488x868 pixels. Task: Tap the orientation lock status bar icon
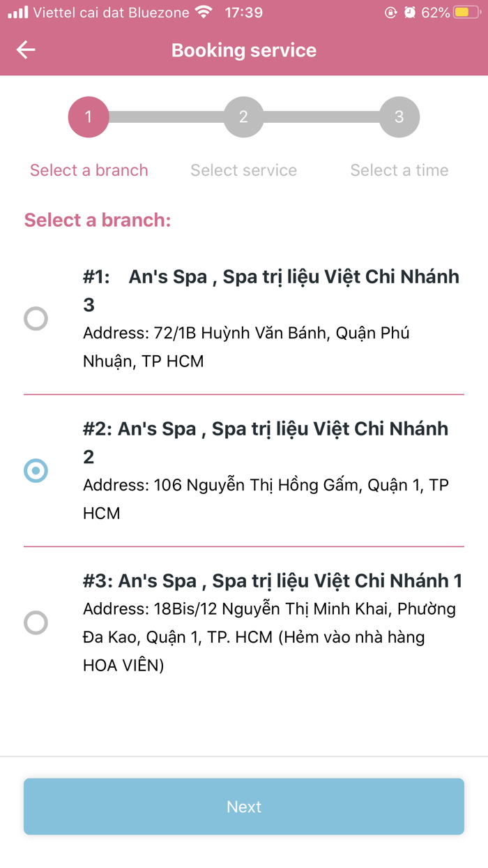(x=392, y=11)
